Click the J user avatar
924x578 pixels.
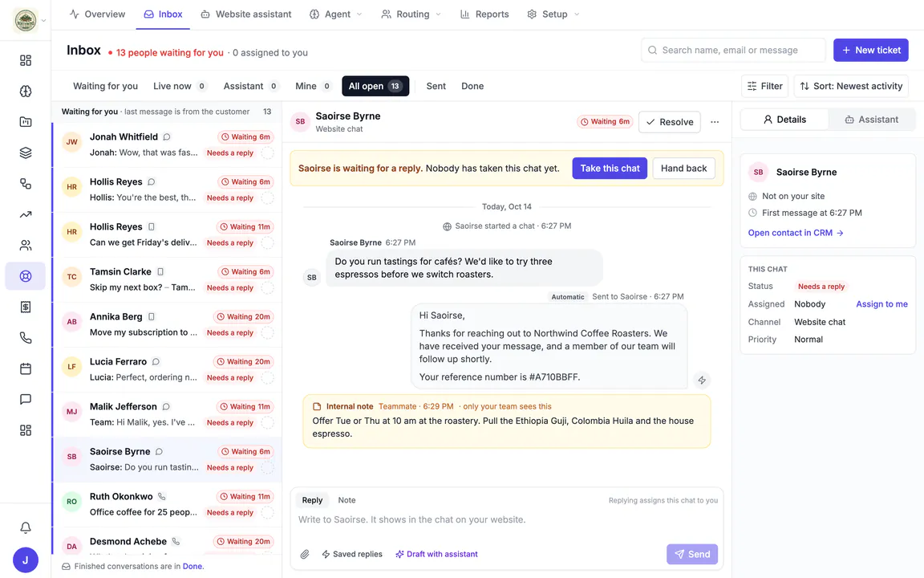(26, 560)
